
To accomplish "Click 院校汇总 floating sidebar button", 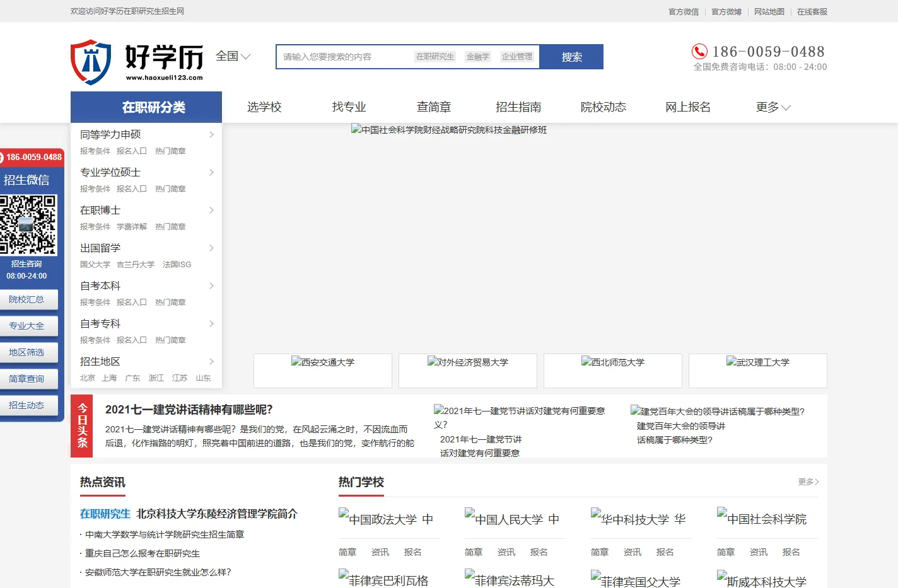I will [x=28, y=299].
